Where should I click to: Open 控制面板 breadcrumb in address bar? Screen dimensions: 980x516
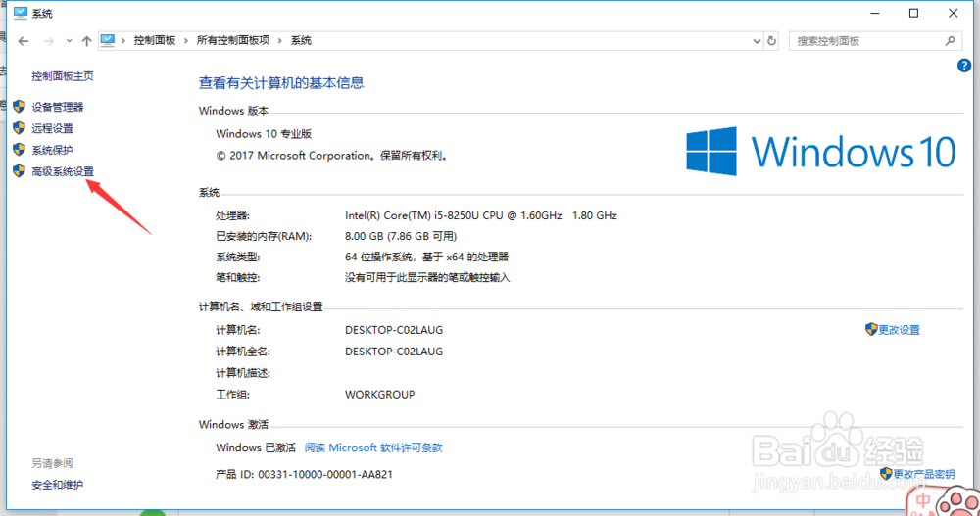(155, 40)
